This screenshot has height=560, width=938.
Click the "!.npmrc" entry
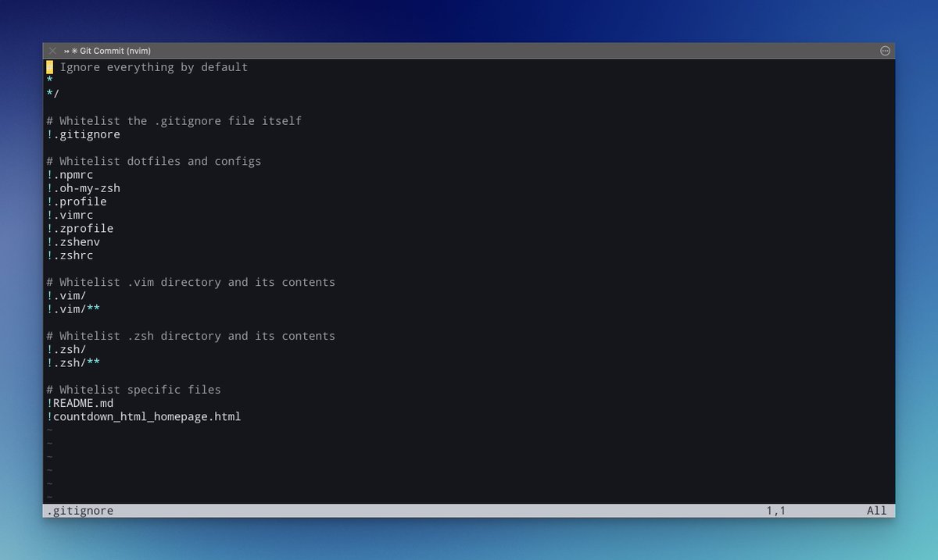[70, 175]
